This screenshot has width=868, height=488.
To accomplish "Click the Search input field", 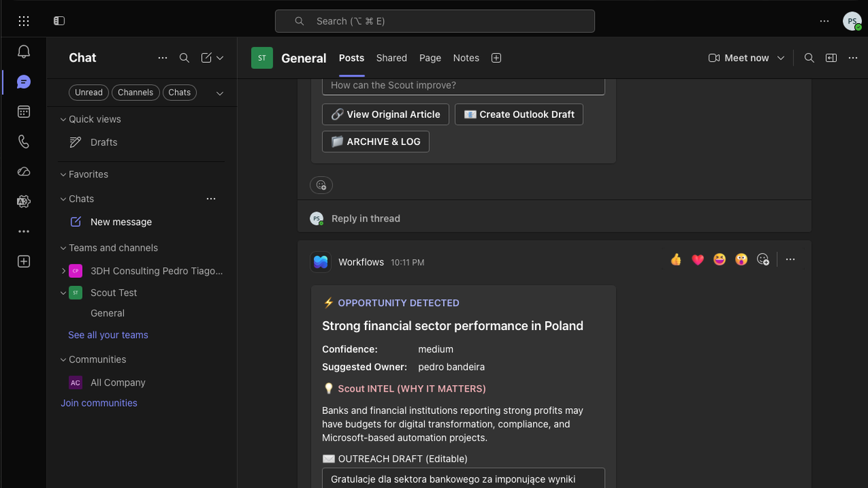I will (x=435, y=21).
